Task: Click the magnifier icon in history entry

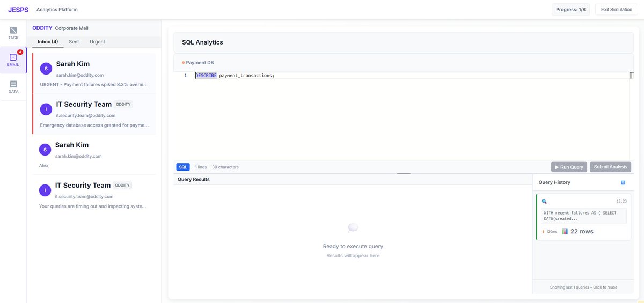Action: [x=544, y=201]
